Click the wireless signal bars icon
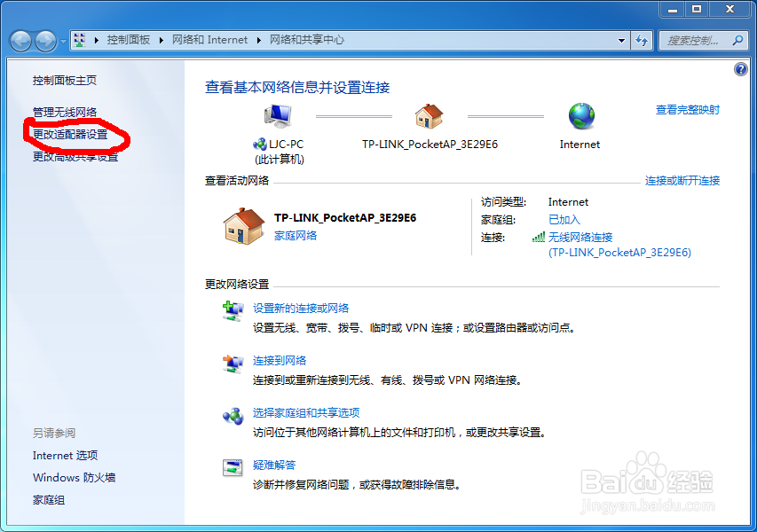The width and height of the screenshot is (757, 532). (x=539, y=237)
